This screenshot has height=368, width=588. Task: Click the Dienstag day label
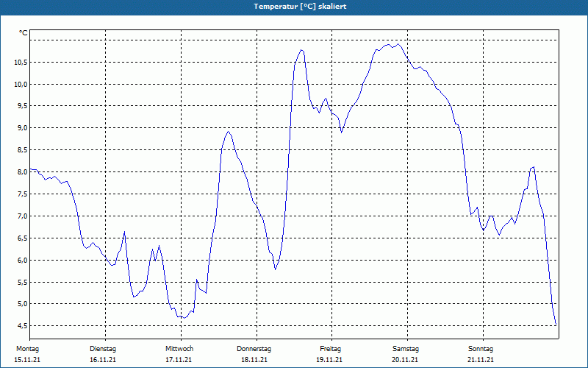(103, 349)
